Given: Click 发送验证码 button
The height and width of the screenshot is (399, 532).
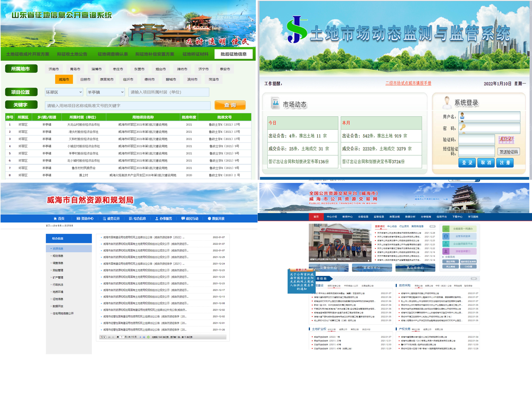Looking at the screenshot, I should tap(509, 152).
